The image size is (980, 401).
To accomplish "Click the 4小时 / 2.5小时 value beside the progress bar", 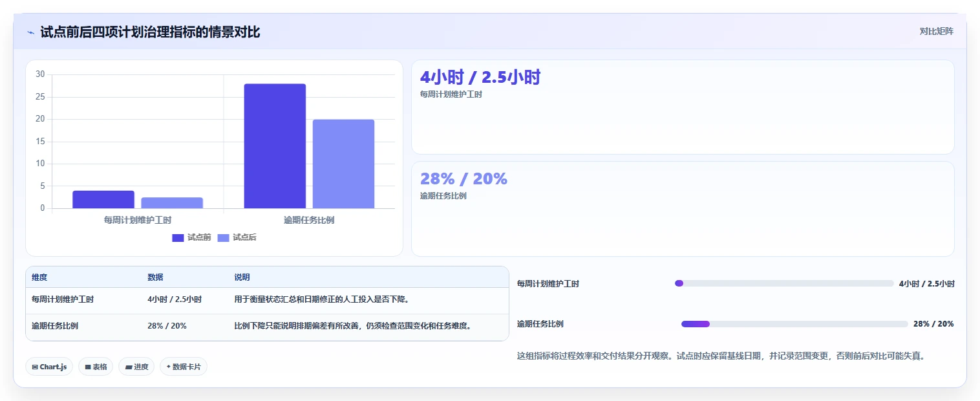I will point(926,283).
